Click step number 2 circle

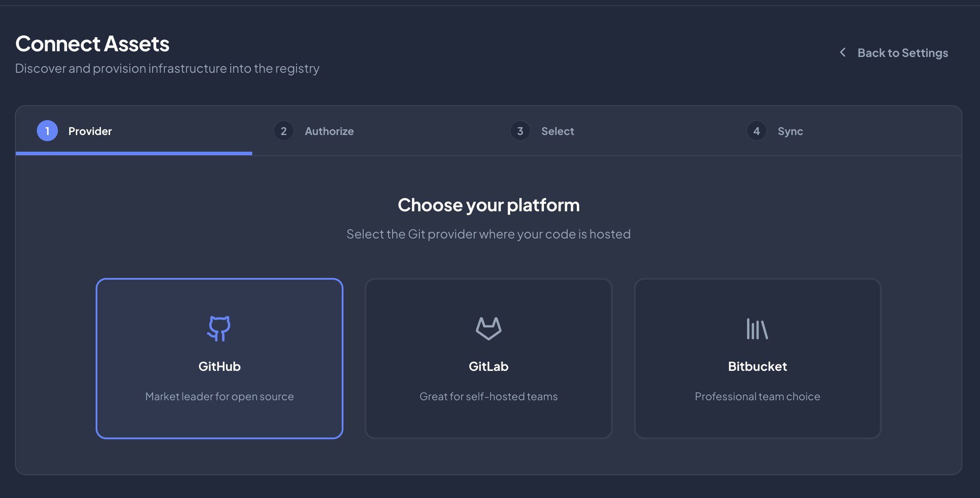(x=284, y=131)
